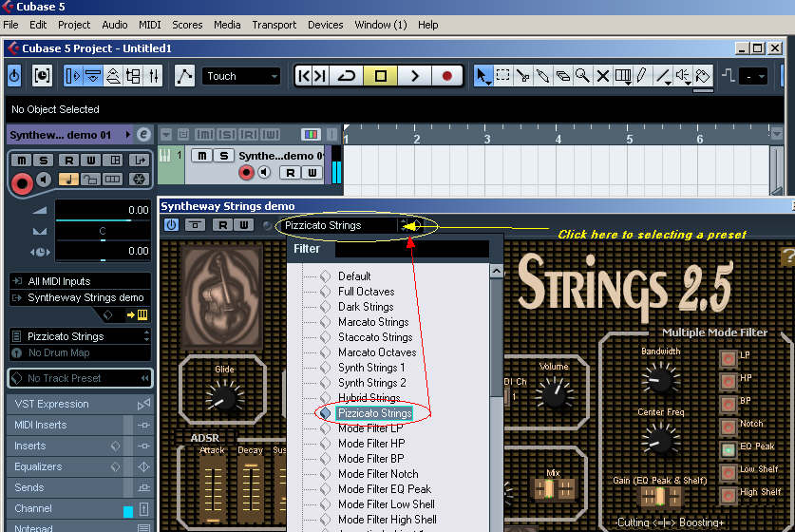Select the Erase tool
The image size is (795, 532).
(x=562, y=76)
